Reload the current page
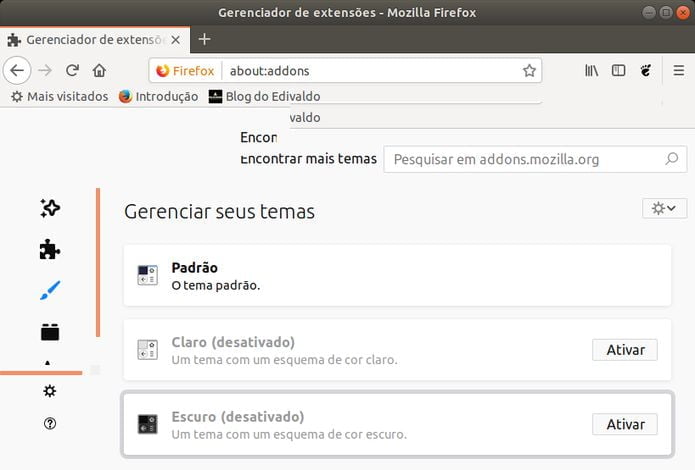The image size is (695, 470). pos(72,70)
